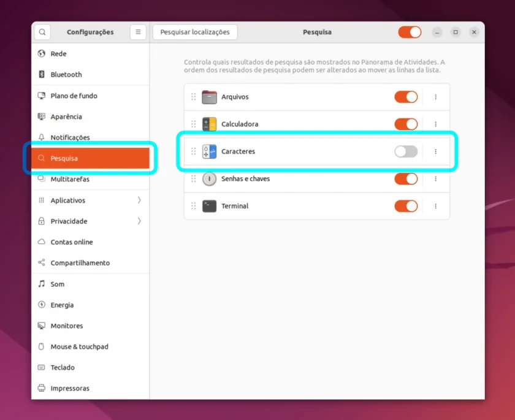Screen dimensions: 515x420
Task: Grab the drag handle of Arquivos row
Action: tap(194, 97)
